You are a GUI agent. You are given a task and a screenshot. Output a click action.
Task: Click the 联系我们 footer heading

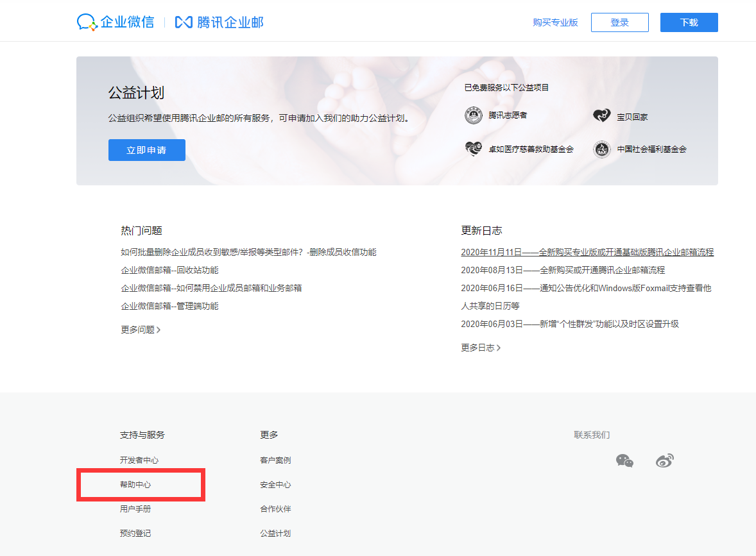coord(592,435)
